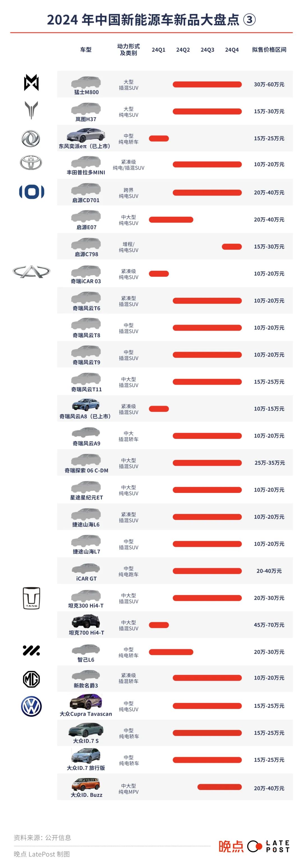Click the 资料来源: 公开信息 text
This screenshot has height=868, width=303.
coord(43,838)
